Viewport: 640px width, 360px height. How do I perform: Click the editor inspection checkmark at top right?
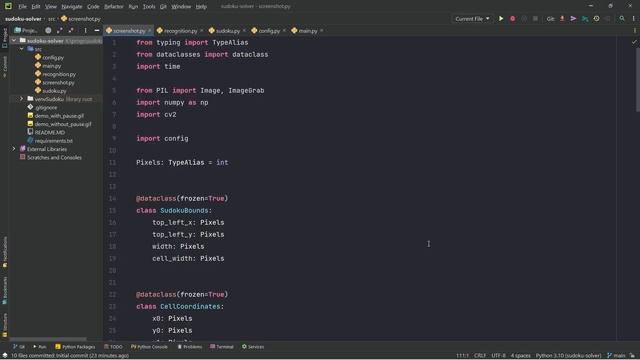tap(634, 42)
